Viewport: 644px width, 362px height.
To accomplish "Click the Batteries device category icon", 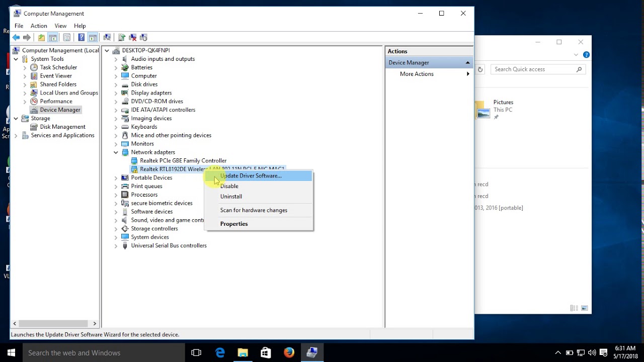I will click(x=125, y=67).
